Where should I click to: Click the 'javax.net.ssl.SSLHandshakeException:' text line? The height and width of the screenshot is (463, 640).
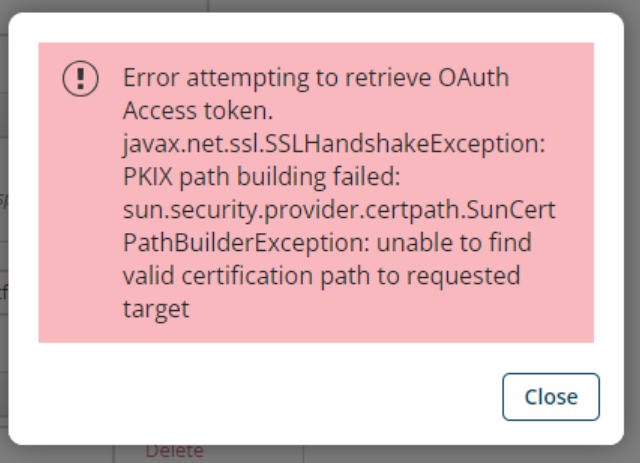pos(335,144)
